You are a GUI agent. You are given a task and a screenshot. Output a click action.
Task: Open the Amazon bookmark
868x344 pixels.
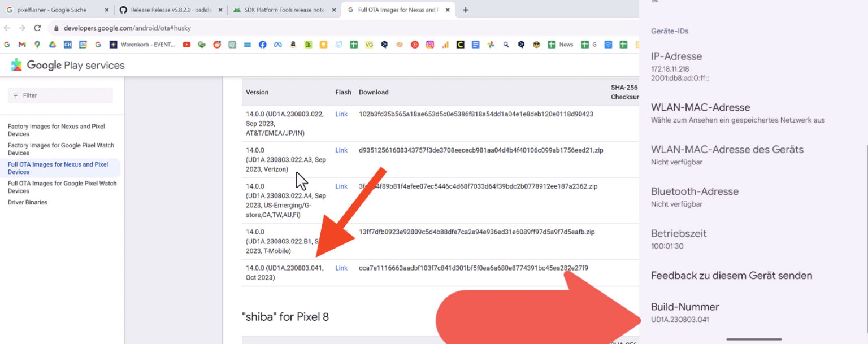coord(293,44)
